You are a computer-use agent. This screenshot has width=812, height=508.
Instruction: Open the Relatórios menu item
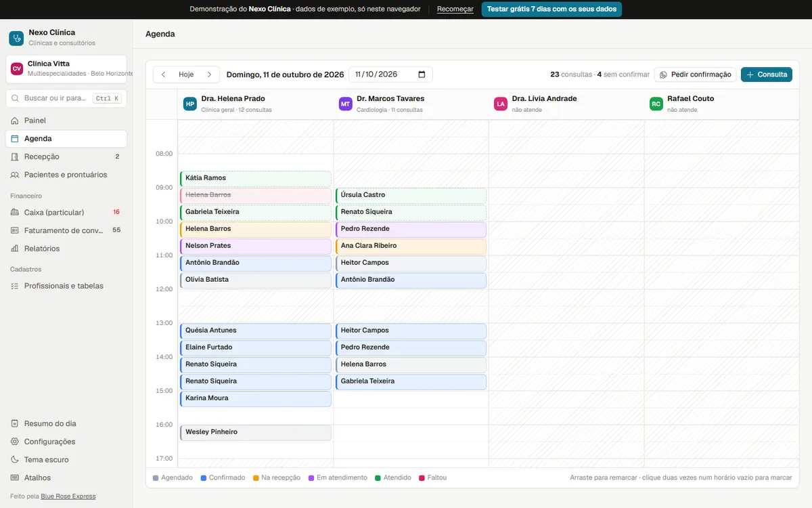66,249
